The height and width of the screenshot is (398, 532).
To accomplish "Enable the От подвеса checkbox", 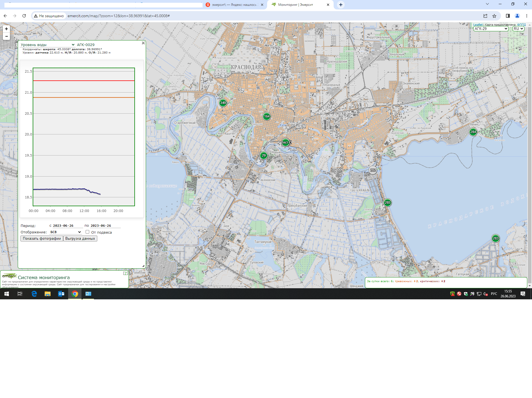I will [x=87, y=232].
